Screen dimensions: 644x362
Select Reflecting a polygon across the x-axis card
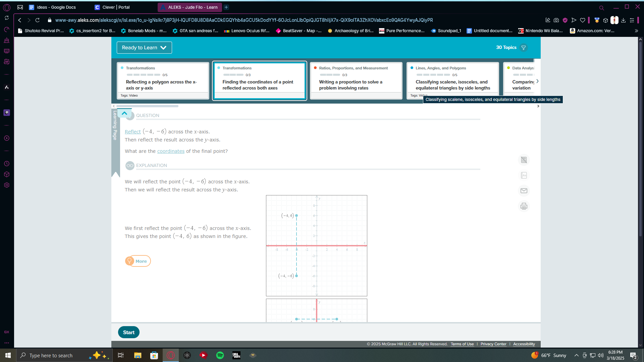pos(163,81)
